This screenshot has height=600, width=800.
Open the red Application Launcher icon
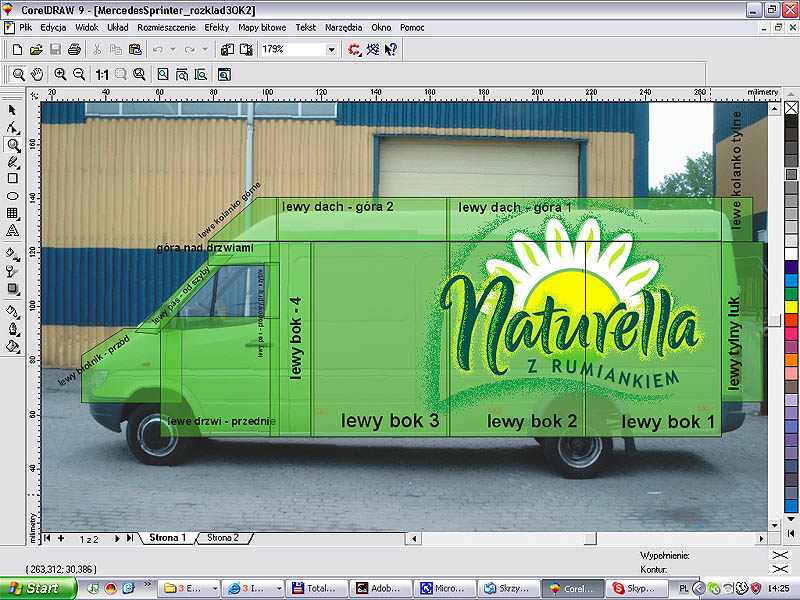tap(354, 49)
